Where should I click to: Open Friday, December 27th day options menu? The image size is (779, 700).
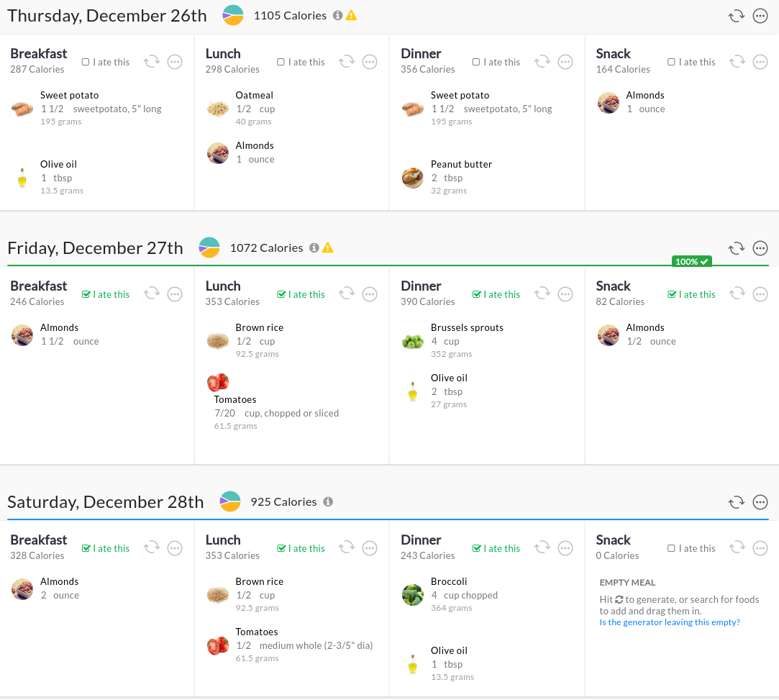point(760,248)
